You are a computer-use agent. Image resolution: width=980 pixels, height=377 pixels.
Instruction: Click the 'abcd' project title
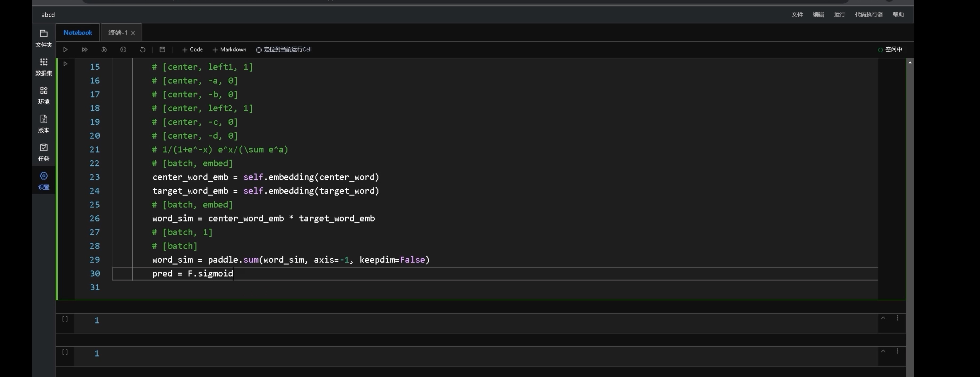48,15
